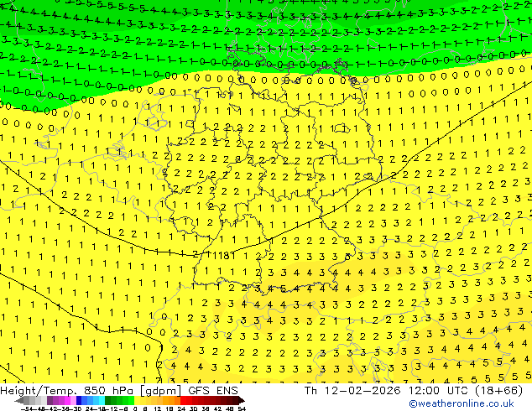Click the cyan legend swatch
This screenshot has height=411, width=532.
(x=102, y=401)
